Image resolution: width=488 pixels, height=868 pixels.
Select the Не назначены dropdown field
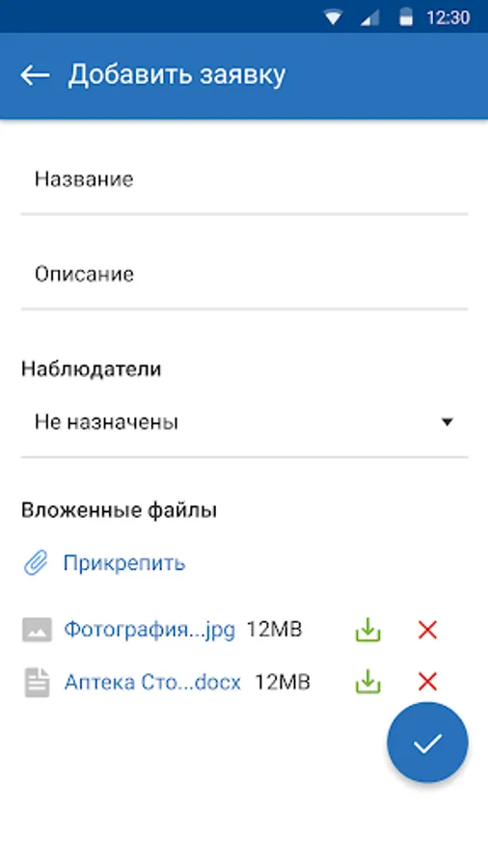[x=245, y=422]
